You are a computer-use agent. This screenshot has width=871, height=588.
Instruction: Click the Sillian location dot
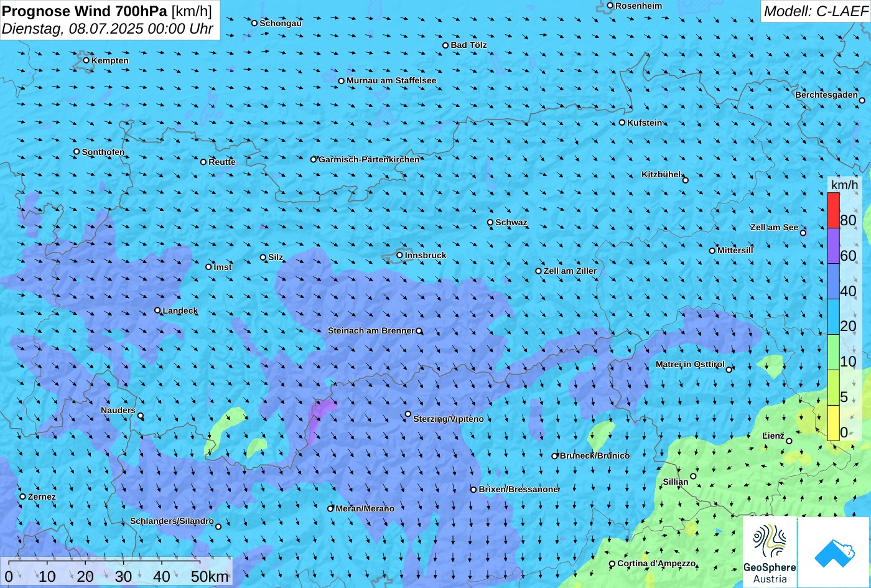693,477
